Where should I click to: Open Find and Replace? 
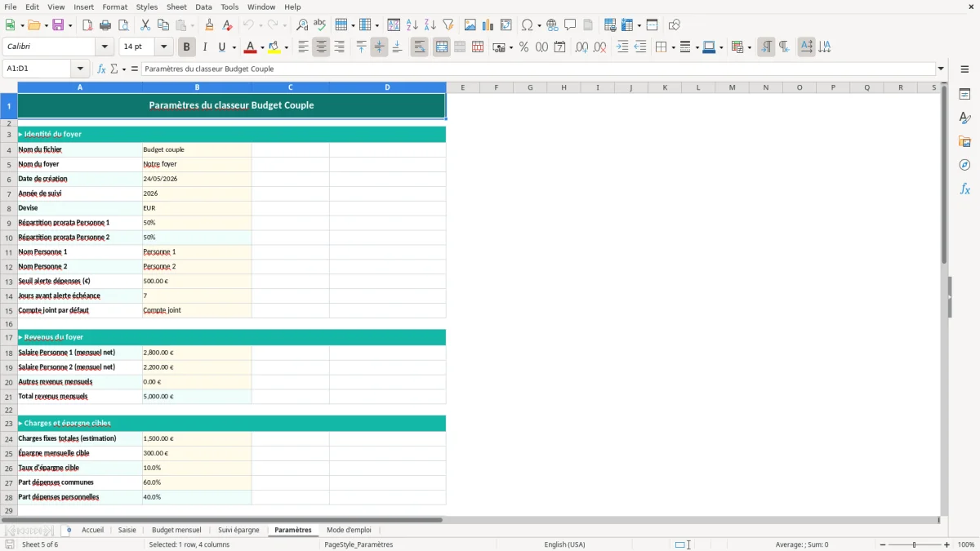tap(302, 25)
